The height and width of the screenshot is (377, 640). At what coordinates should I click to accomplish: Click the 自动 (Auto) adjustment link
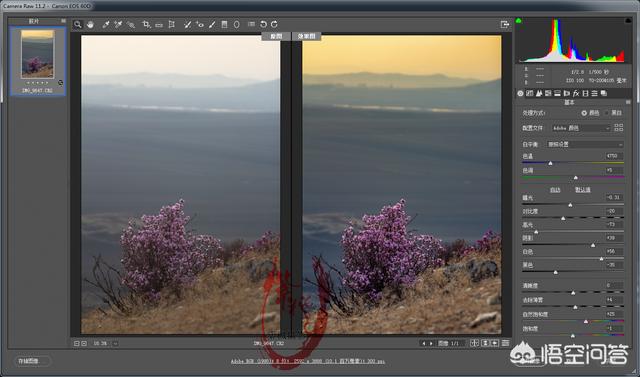click(x=555, y=190)
